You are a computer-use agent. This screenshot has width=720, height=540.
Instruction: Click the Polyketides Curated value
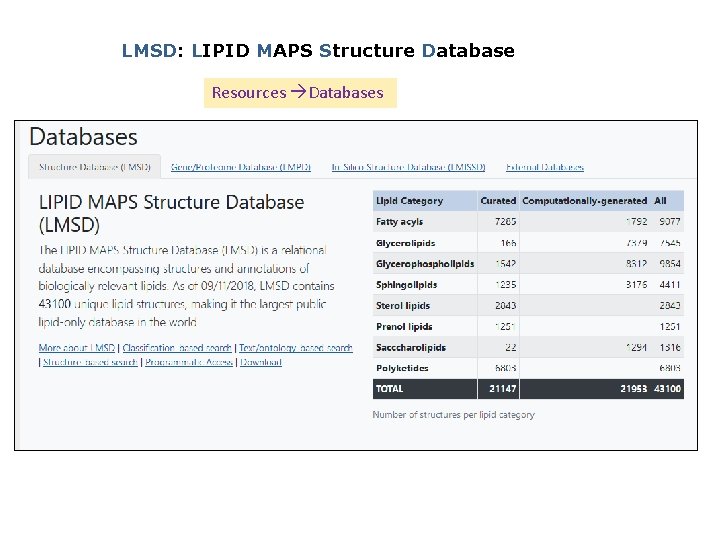point(506,368)
